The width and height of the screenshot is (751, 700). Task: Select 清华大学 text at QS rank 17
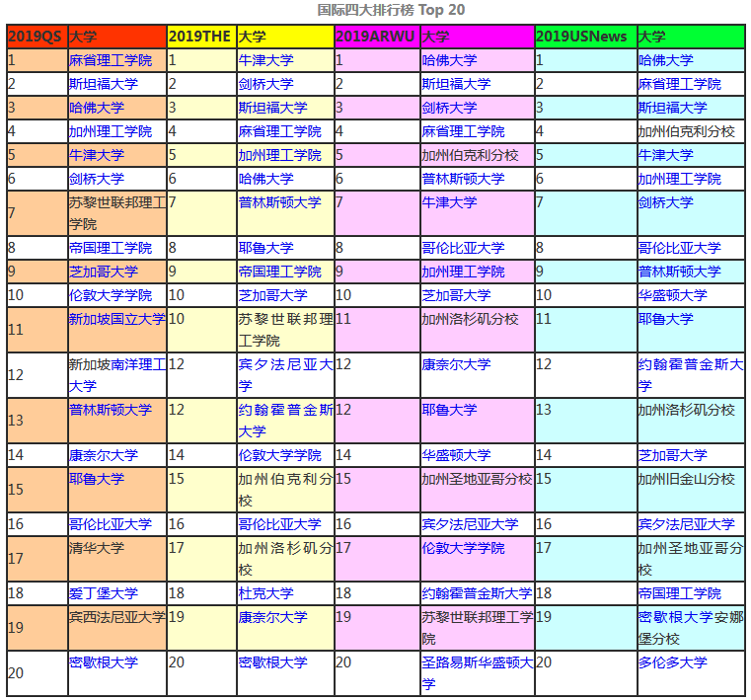point(97,548)
